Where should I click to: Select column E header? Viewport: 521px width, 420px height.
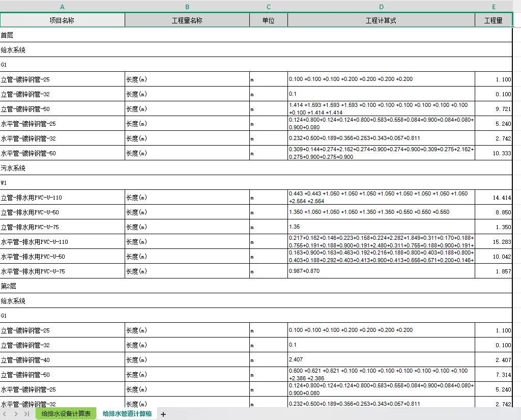click(494, 7)
